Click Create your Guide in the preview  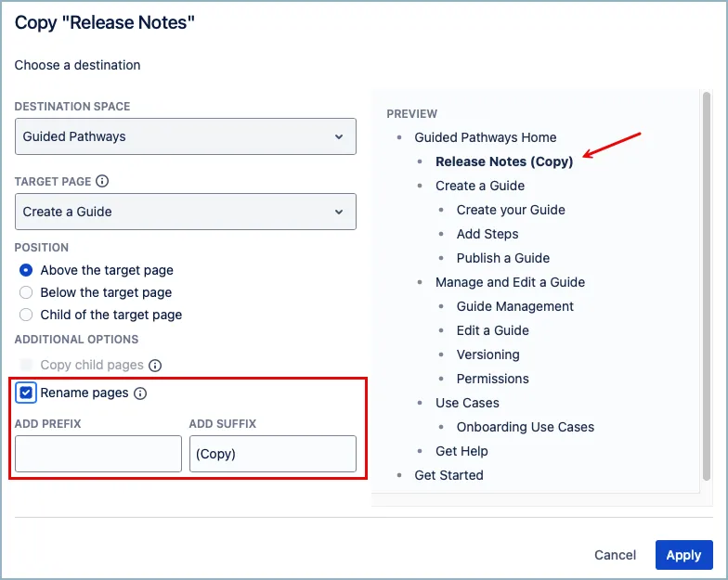click(511, 210)
